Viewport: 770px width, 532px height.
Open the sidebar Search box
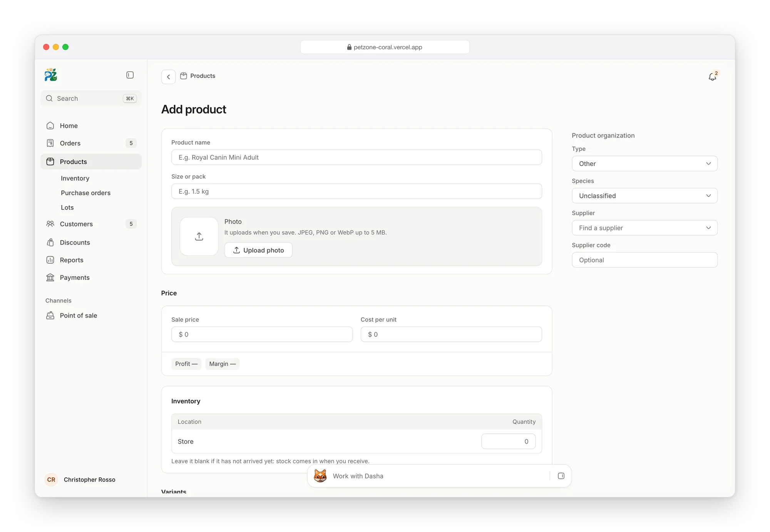[x=91, y=99]
